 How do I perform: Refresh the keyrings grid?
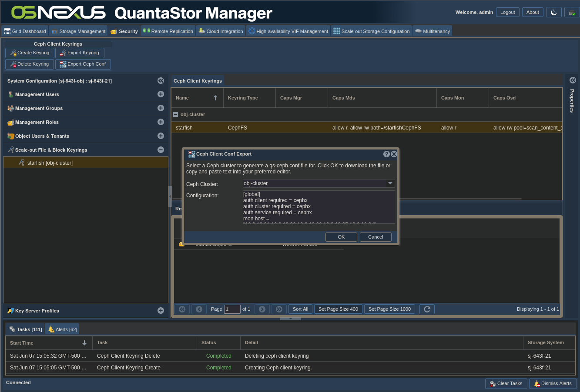click(427, 309)
